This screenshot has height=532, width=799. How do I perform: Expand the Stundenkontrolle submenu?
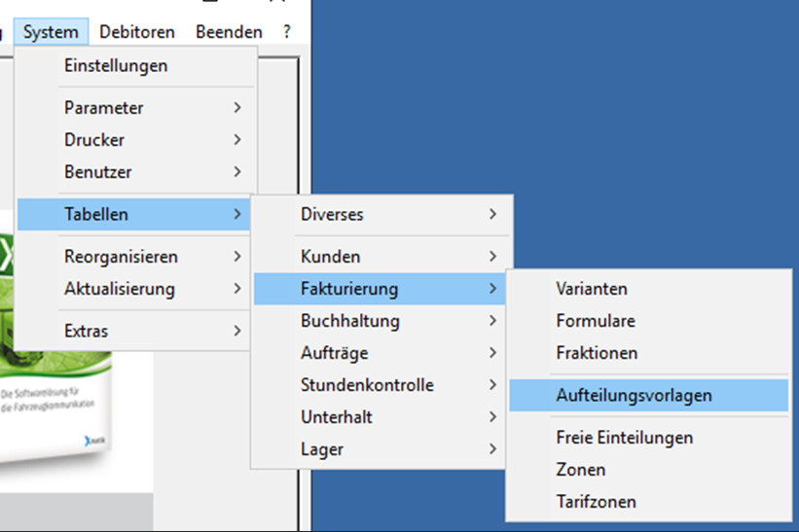367,385
